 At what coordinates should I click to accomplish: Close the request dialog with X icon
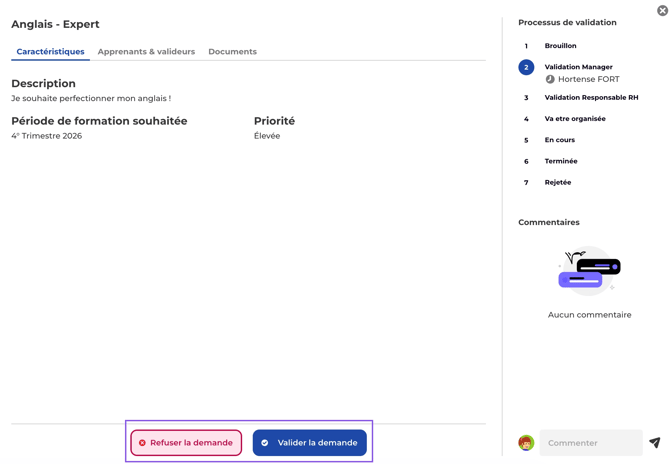pyautogui.click(x=662, y=10)
